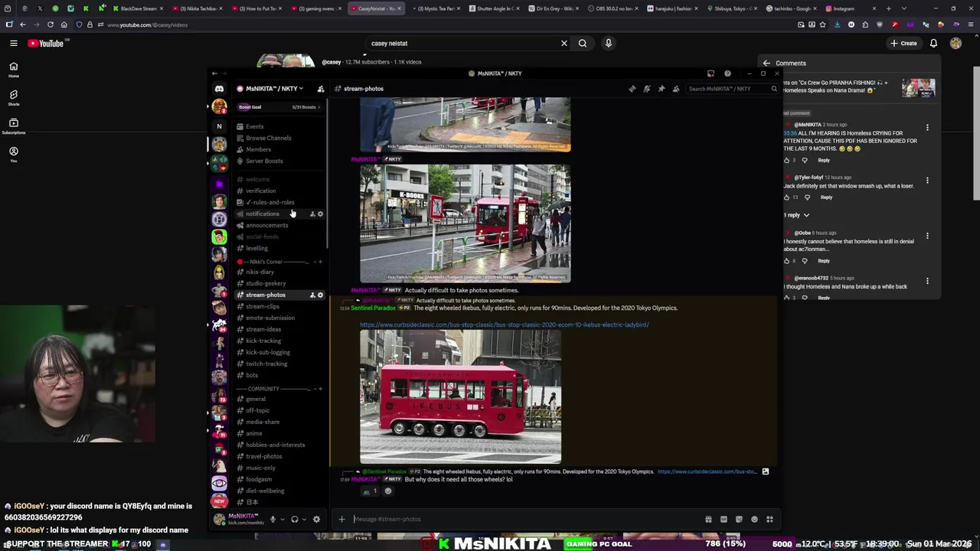
Task: Open the red Ikebus photo attachment
Action: [x=460, y=396]
